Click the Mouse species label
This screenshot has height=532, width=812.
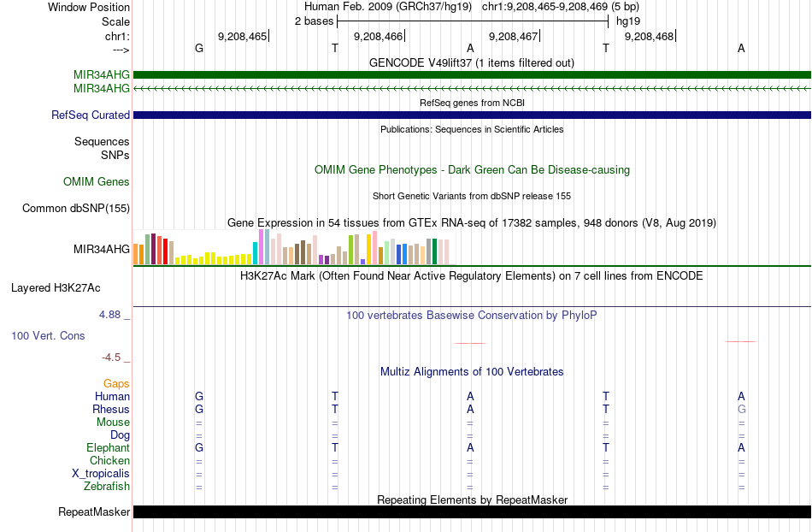coord(113,423)
